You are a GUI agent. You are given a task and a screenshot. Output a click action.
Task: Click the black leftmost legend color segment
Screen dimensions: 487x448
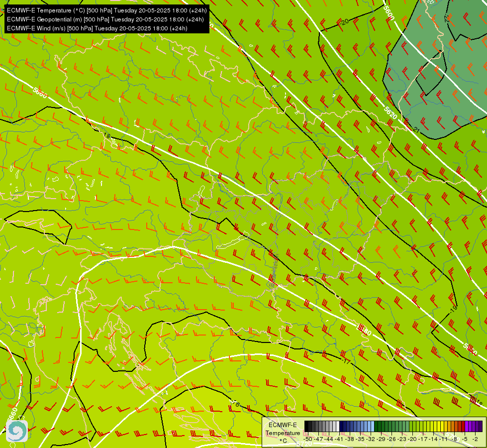click(306, 426)
